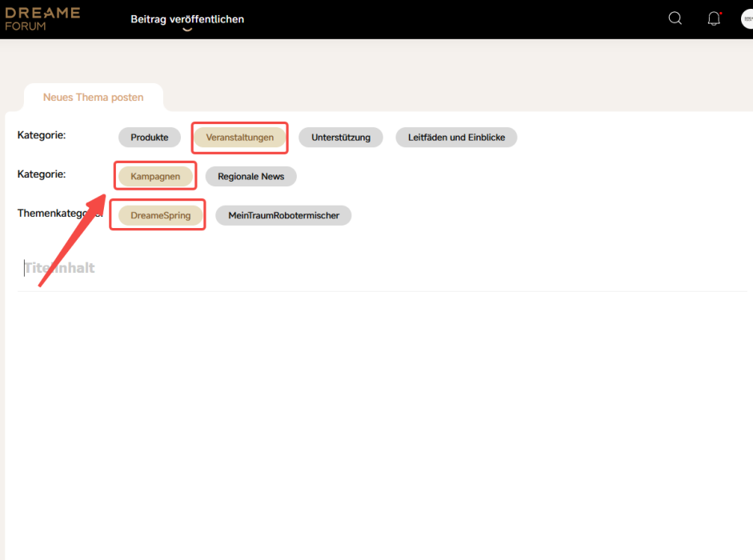Choose the Unterstützung category chip
Viewport: 753px width, 560px height.
pos(341,138)
